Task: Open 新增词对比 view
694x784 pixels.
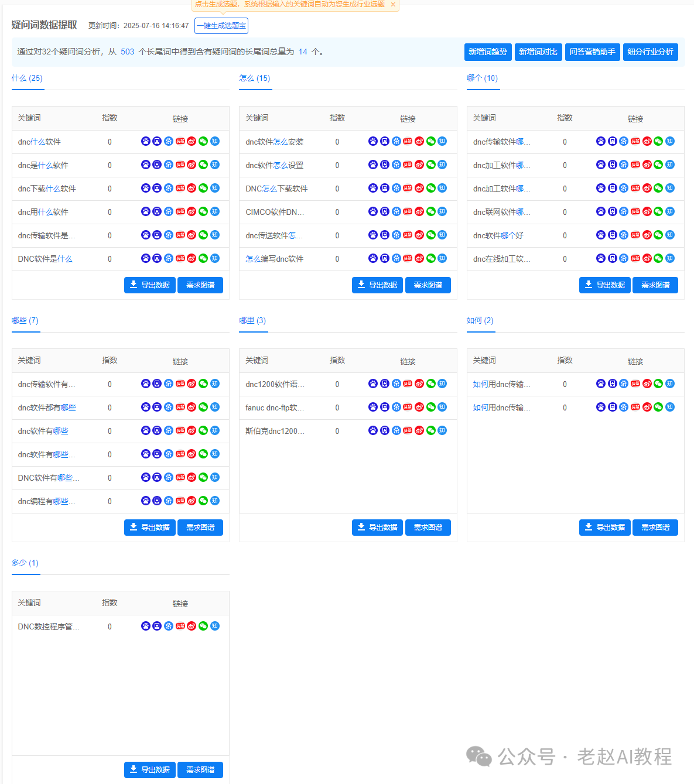Action: pyautogui.click(x=538, y=52)
